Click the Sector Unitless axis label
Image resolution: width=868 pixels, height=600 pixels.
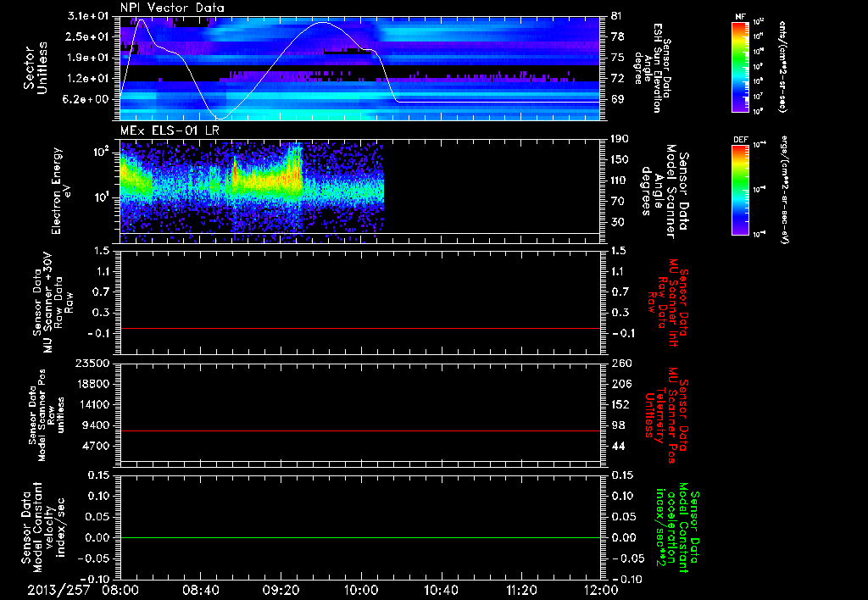tap(36, 68)
